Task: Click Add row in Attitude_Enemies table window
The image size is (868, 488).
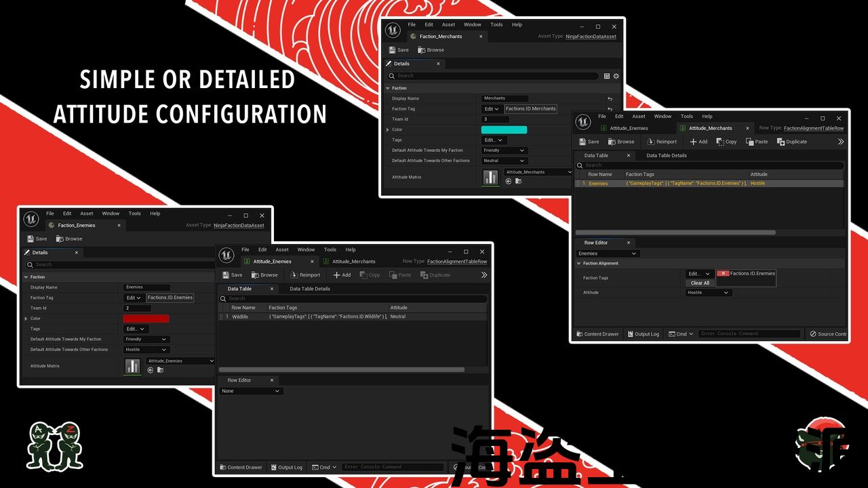Action: 342,275
